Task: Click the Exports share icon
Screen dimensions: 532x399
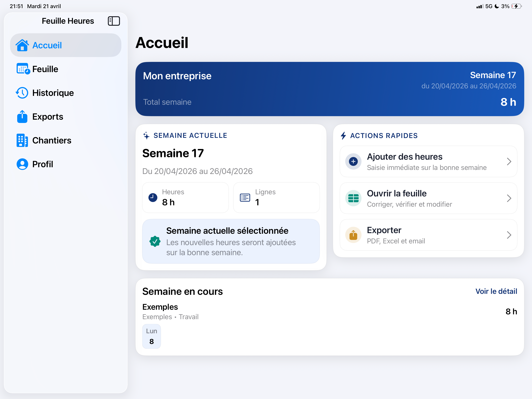Action: [22, 117]
